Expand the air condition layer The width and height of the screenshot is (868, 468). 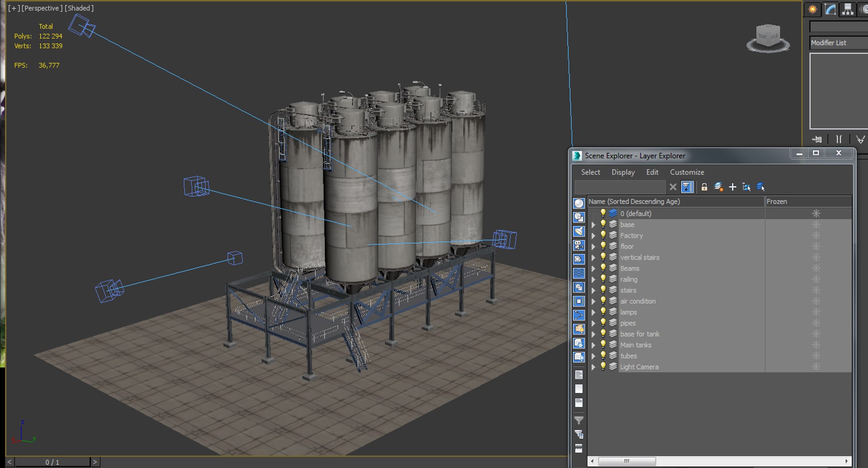click(x=593, y=301)
